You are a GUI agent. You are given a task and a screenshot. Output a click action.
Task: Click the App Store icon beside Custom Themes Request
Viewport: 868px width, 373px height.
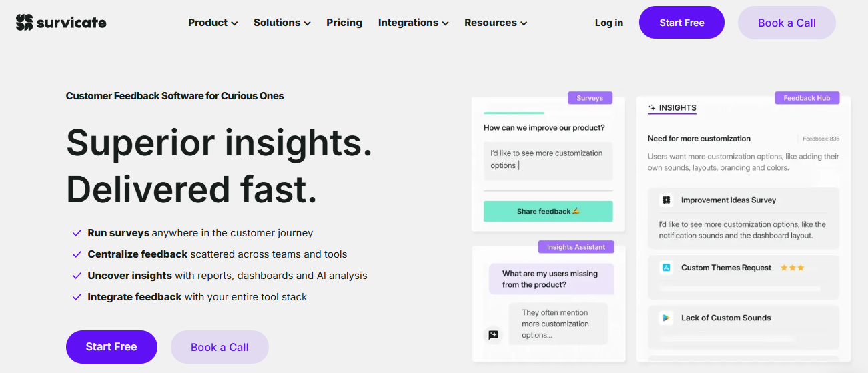[x=666, y=268]
